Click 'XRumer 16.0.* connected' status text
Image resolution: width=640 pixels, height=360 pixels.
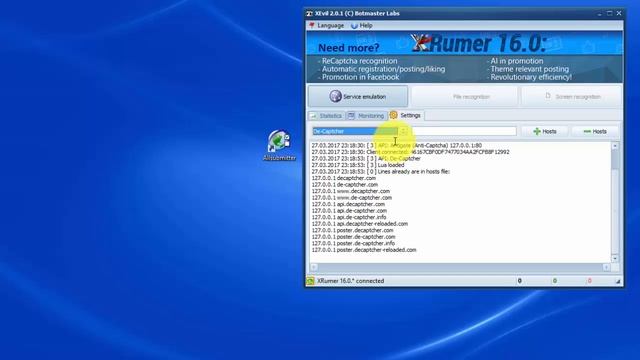point(351,281)
